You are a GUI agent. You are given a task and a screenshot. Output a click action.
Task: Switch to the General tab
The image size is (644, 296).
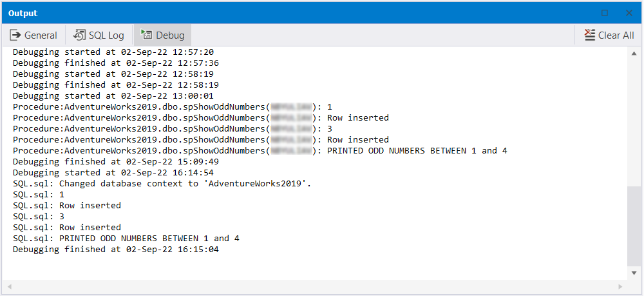tap(33, 35)
